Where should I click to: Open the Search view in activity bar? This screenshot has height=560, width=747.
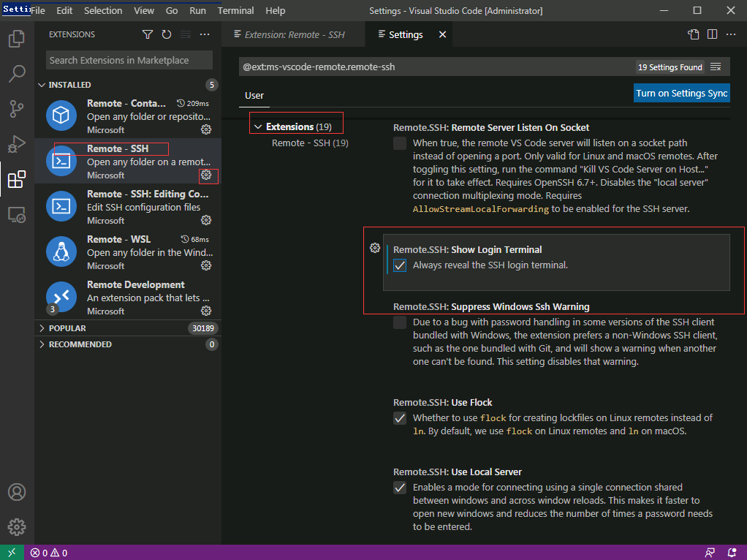(x=17, y=73)
